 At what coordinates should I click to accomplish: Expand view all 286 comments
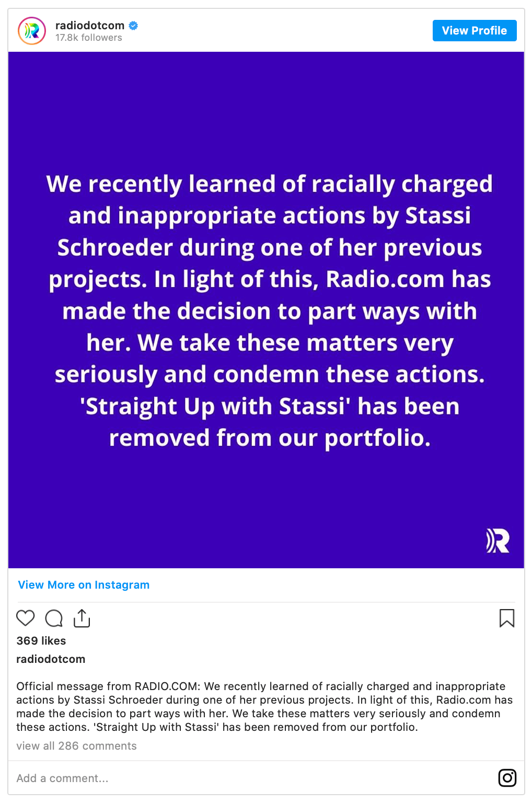pos(76,746)
